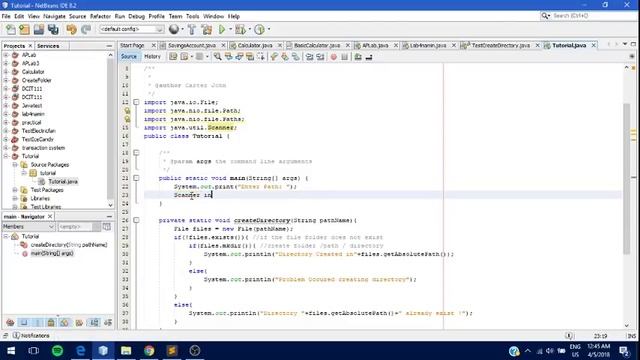The image size is (640, 360).
Task: Toggle Navigator javadoc window icon
Action: [107, 227]
